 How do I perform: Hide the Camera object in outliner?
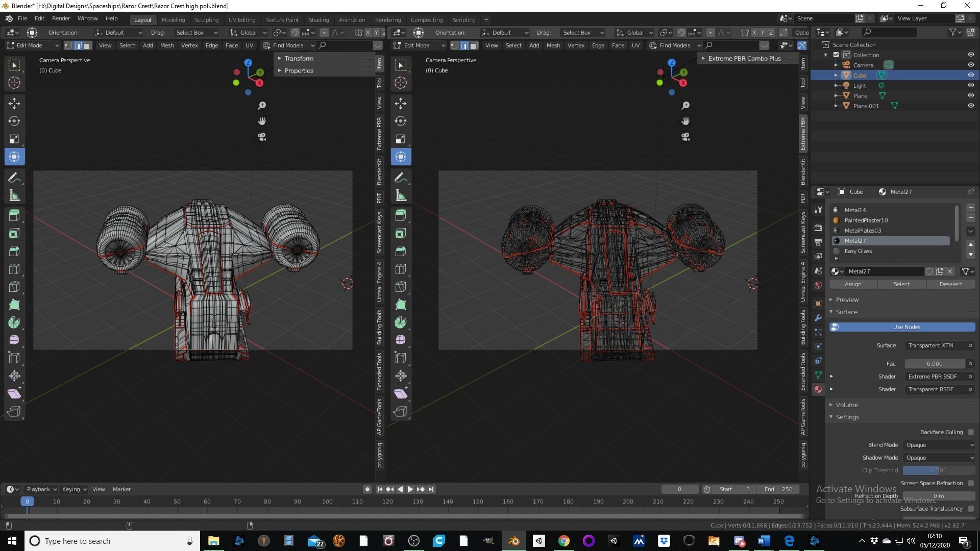pos(971,65)
